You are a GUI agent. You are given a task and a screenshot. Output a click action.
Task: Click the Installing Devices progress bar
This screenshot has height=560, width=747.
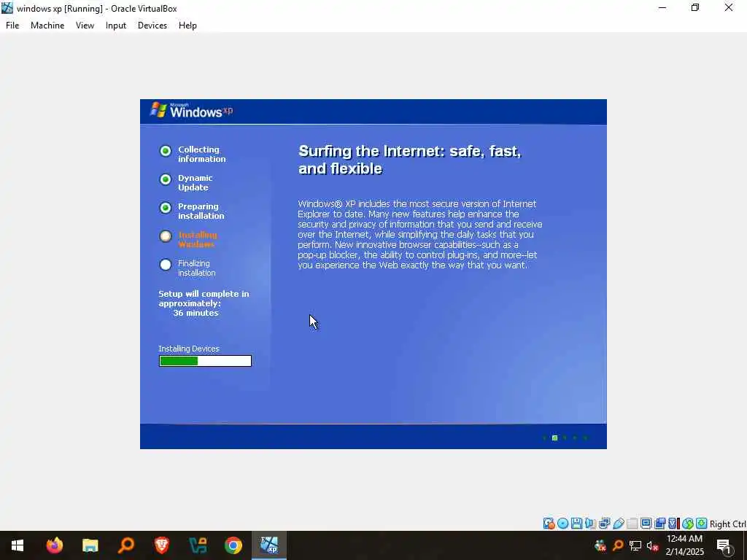205,361
